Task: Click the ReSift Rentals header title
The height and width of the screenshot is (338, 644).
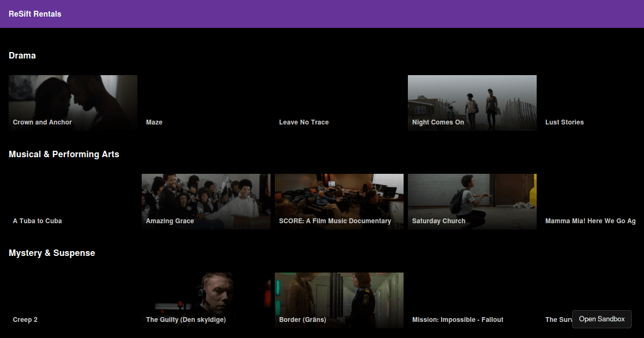Action: tap(35, 14)
